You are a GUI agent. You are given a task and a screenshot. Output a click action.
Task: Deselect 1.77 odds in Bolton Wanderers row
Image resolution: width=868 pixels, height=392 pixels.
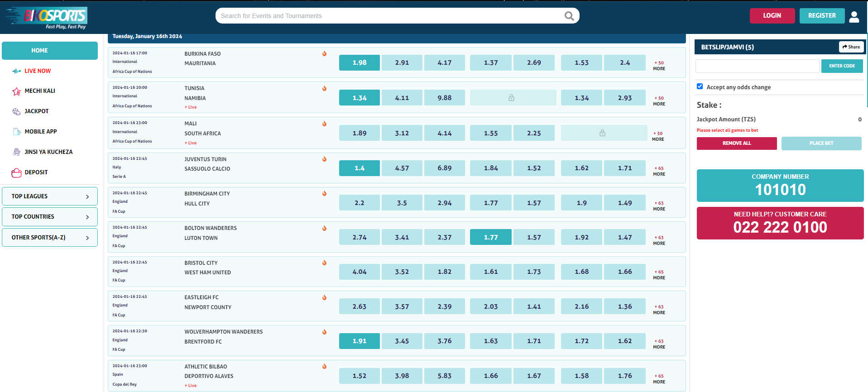(491, 237)
